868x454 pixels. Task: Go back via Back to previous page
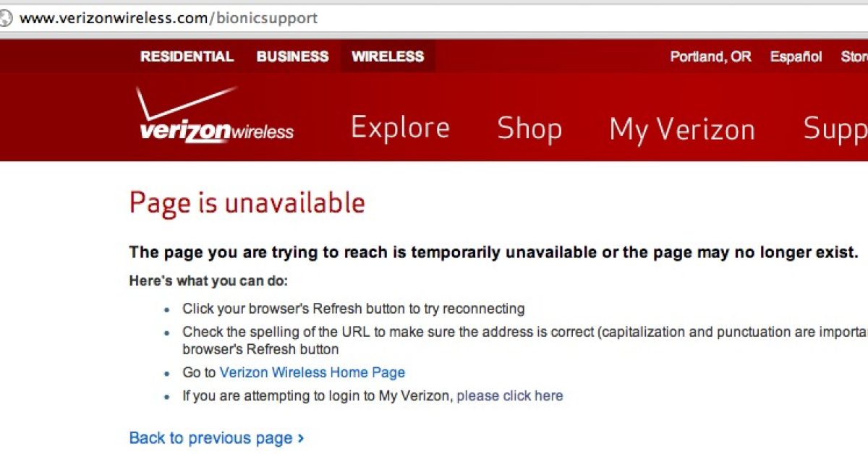click(x=210, y=438)
